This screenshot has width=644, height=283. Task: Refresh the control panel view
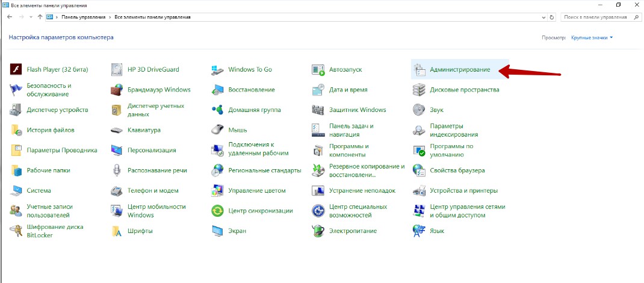(552, 17)
